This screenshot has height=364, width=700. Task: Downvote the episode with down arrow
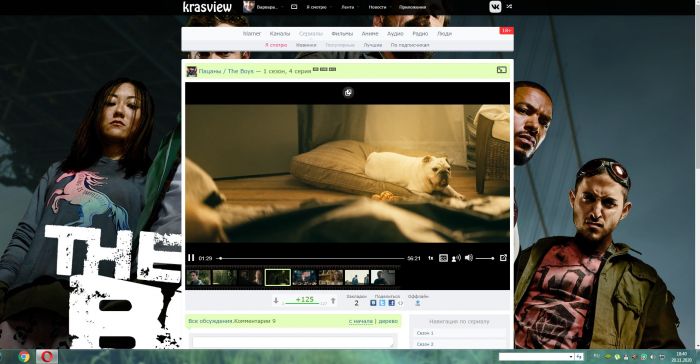276,301
